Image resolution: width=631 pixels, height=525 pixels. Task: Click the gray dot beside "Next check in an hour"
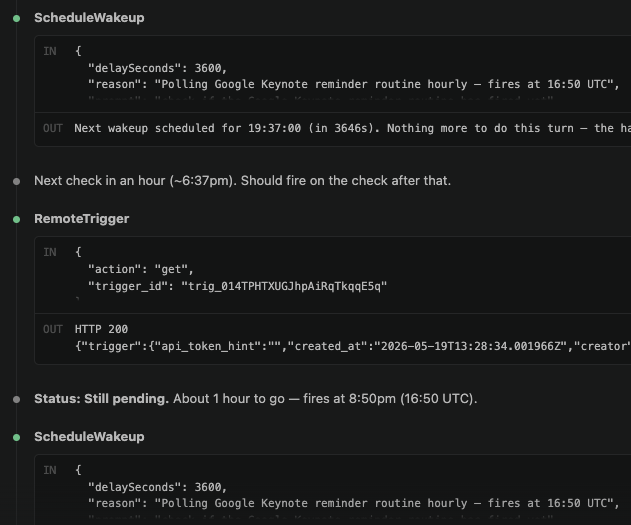(x=16, y=181)
